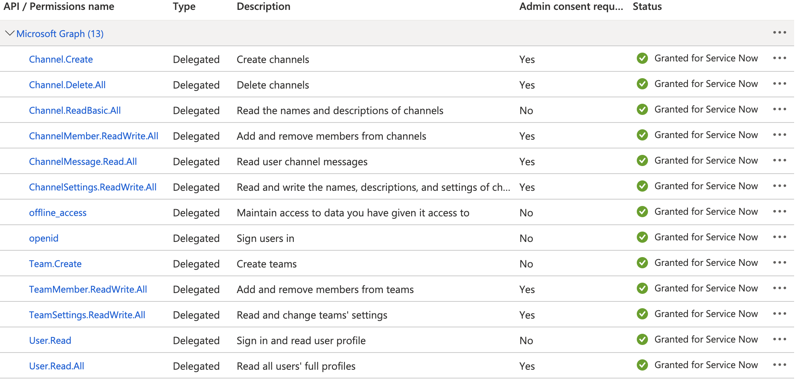Click the Admin consent required column header
800x384 pixels.
571,7
